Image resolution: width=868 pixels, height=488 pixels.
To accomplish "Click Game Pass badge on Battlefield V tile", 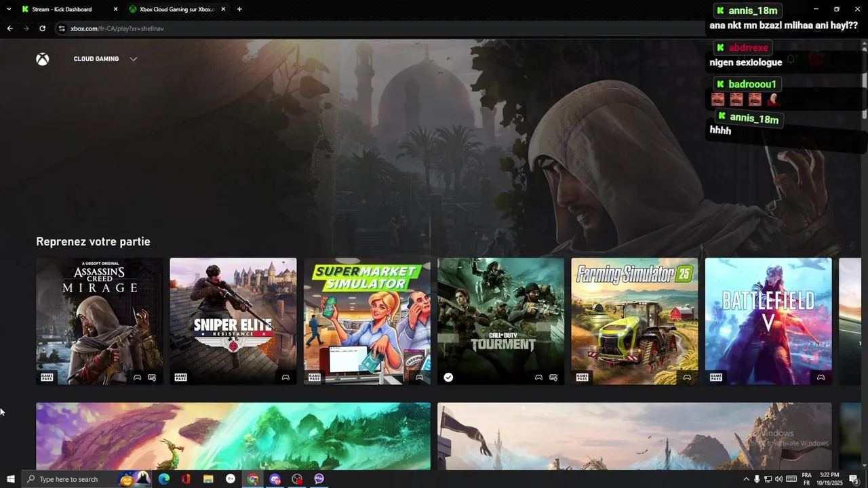I will pos(716,378).
